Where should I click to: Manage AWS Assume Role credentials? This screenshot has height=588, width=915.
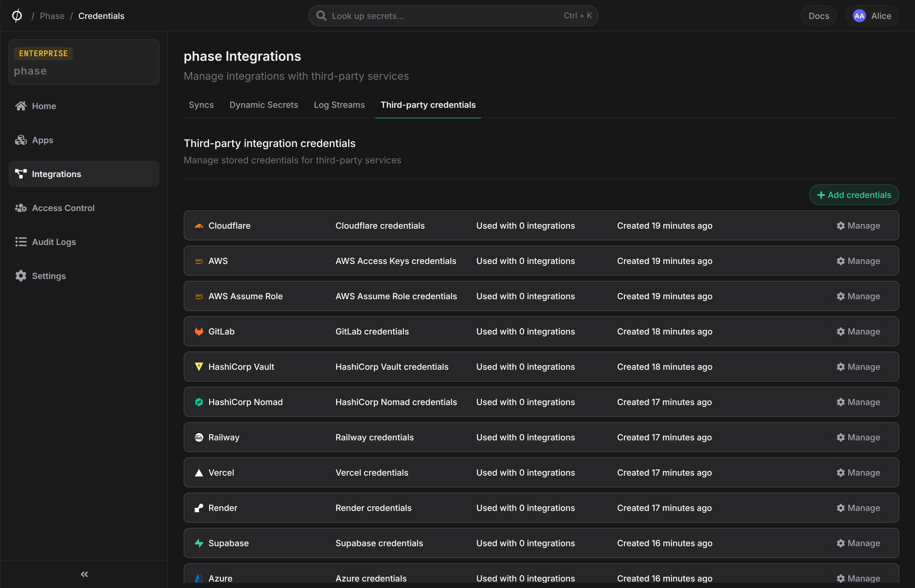(858, 296)
